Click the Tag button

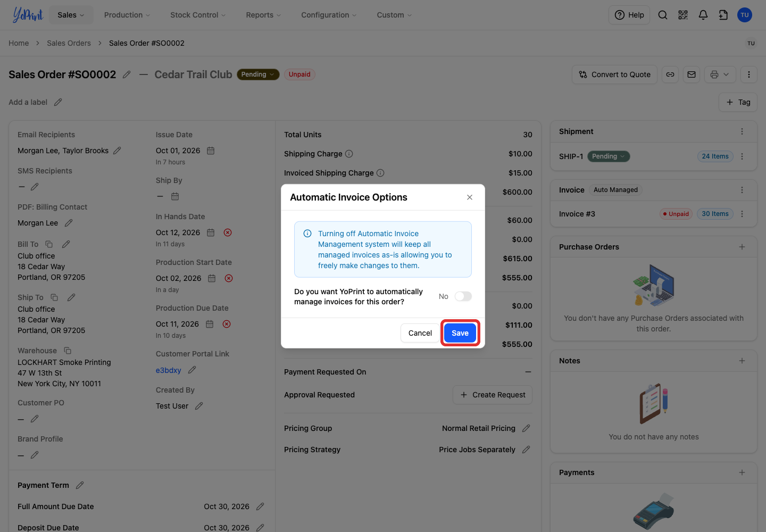coord(738,102)
